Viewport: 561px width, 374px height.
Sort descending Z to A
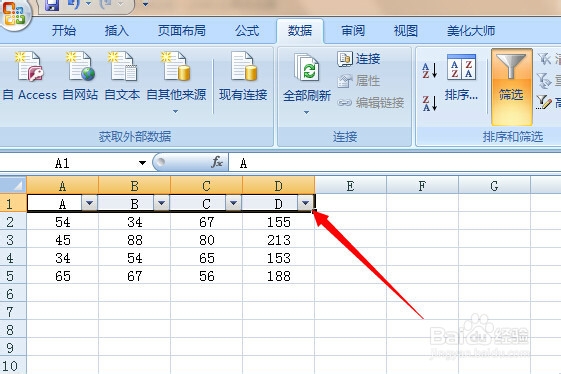point(430,103)
